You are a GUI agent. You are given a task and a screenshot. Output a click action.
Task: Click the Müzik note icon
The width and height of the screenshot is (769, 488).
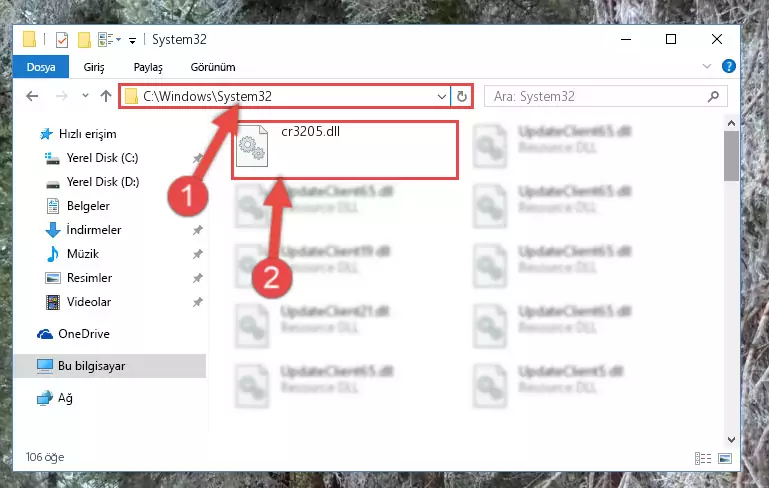click(x=52, y=254)
